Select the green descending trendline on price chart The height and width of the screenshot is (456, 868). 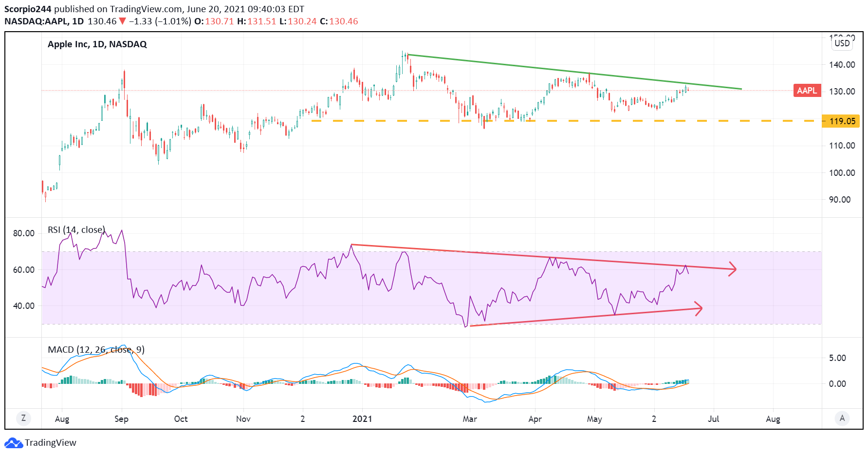(574, 72)
